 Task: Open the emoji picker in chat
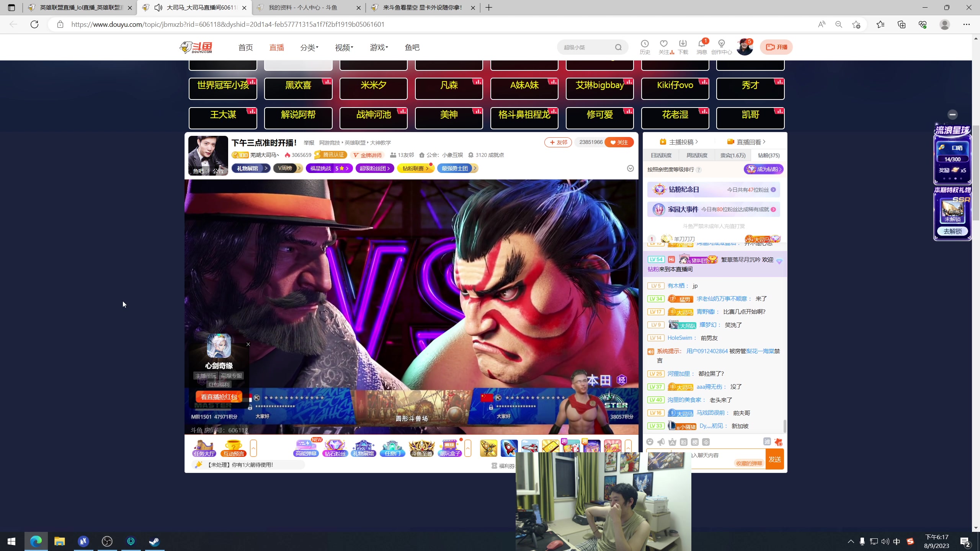[650, 442]
